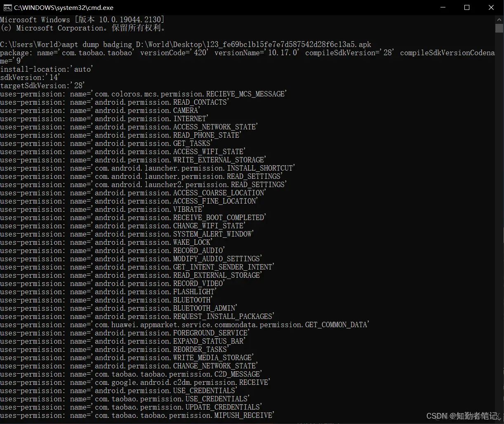Click the RECORD_VIDEO permission line
The width and height of the screenshot is (504, 424).
pyautogui.click(x=113, y=283)
